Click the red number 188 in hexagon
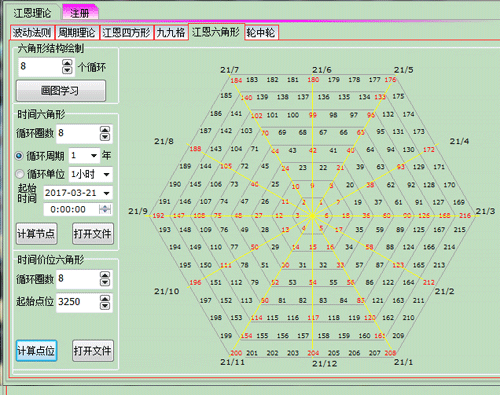This screenshot has height=395, width=500. pyautogui.click(x=195, y=149)
